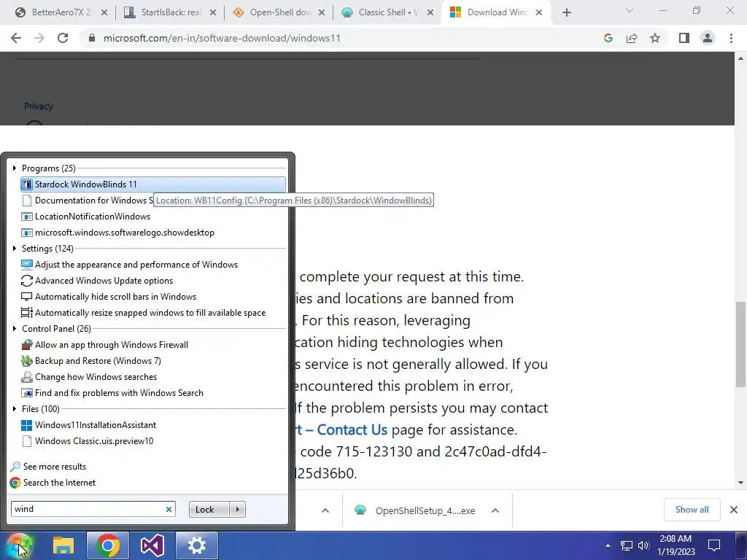Show hidden system tray icons
This screenshot has height=560, width=747.
click(608, 545)
